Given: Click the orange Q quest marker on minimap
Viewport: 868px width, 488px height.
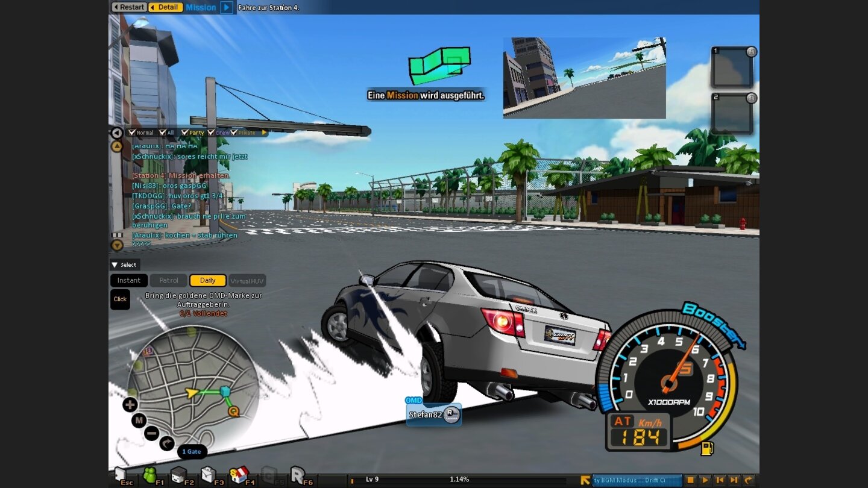Looking at the screenshot, I should 233,411.
